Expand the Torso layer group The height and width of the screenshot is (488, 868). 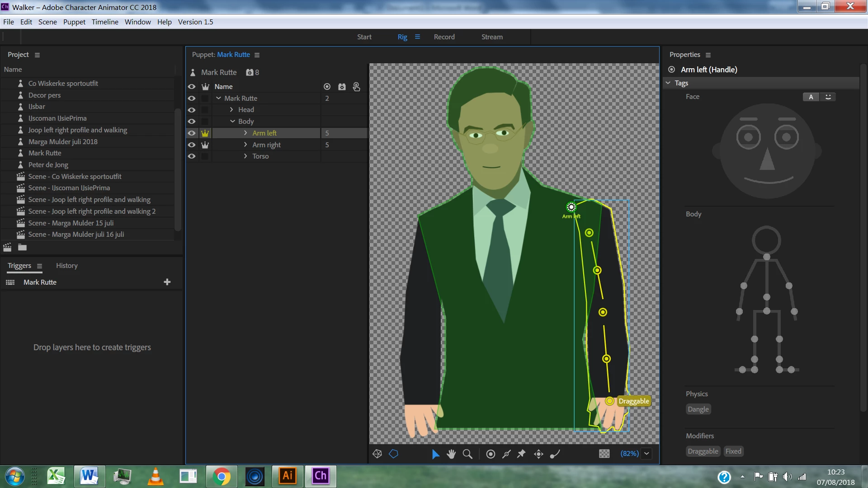point(245,156)
